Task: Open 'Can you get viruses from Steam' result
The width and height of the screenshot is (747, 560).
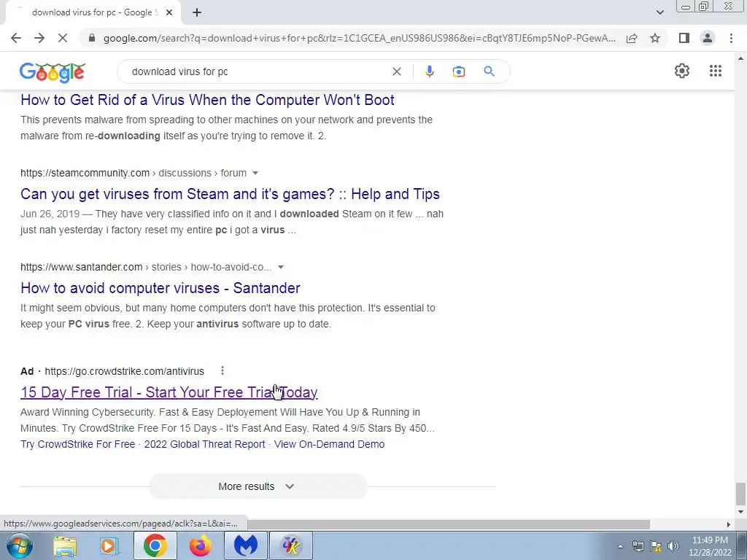Action: pyautogui.click(x=230, y=194)
